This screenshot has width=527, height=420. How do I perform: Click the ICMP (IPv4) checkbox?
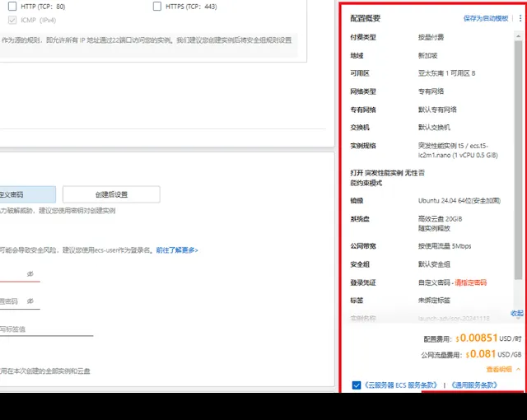click(x=12, y=20)
